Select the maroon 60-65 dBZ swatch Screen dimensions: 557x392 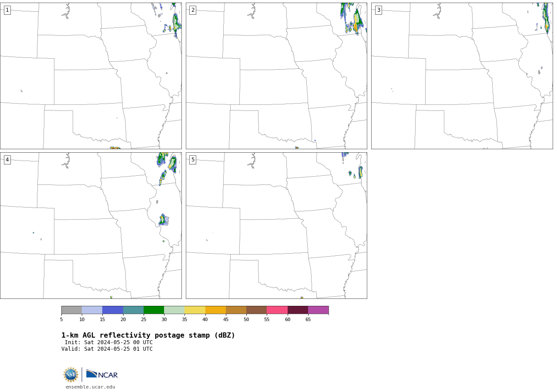[298, 310]
